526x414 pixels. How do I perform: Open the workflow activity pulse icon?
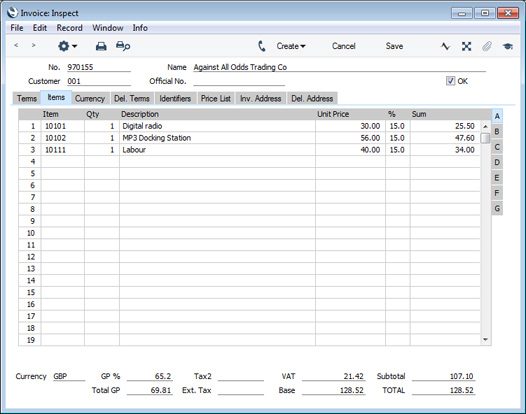click(x=445, y=46)
